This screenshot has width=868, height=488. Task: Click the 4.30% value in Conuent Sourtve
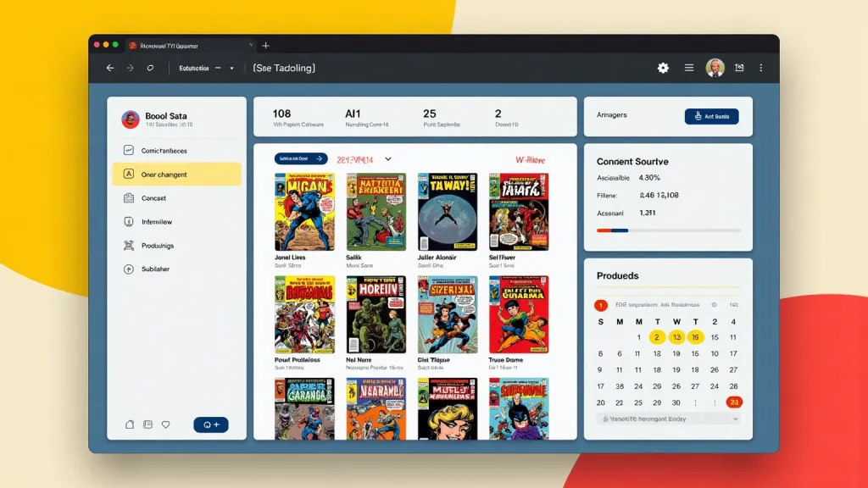649,178
